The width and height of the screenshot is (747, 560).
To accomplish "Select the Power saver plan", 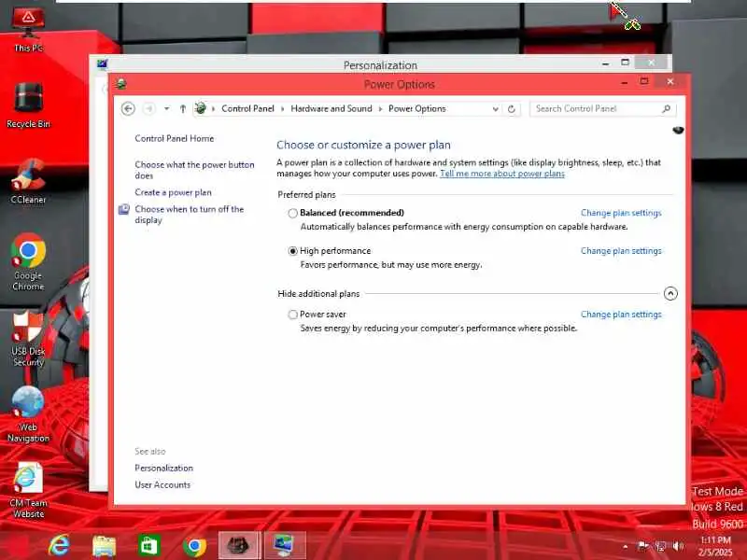I will pos(292,315).
